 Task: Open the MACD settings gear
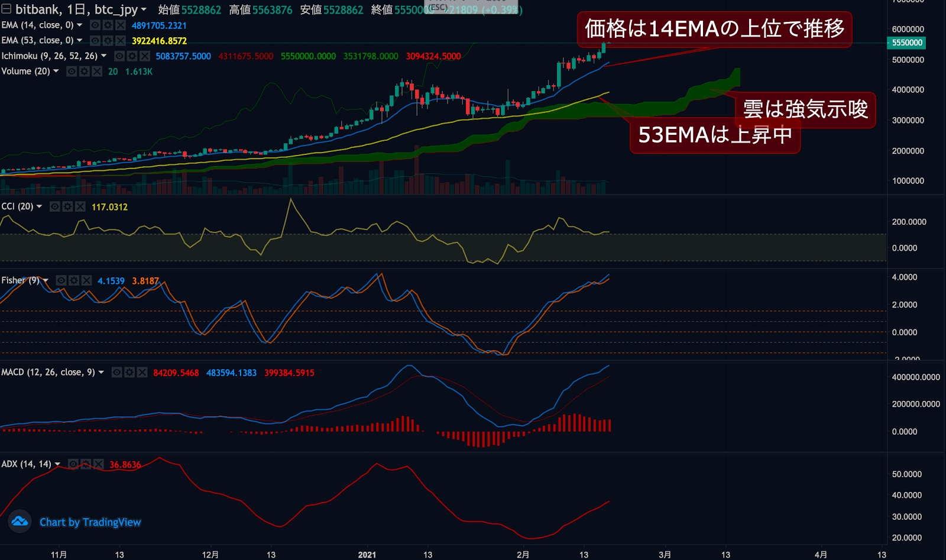click(x=129, y=373)
